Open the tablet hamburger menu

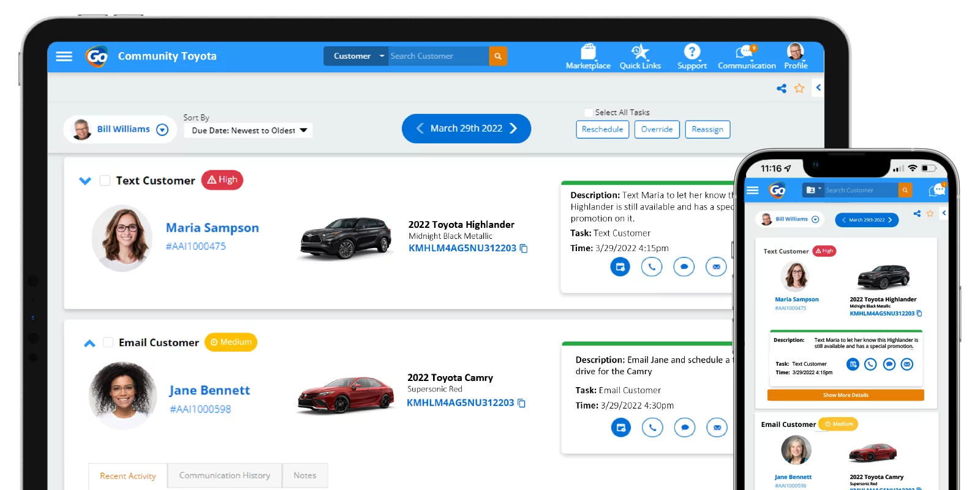point(64,56)
